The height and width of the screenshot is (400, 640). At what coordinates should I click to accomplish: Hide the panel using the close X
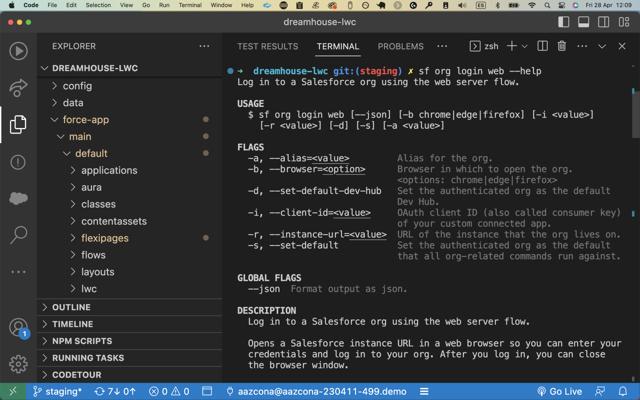coord(623,46)
